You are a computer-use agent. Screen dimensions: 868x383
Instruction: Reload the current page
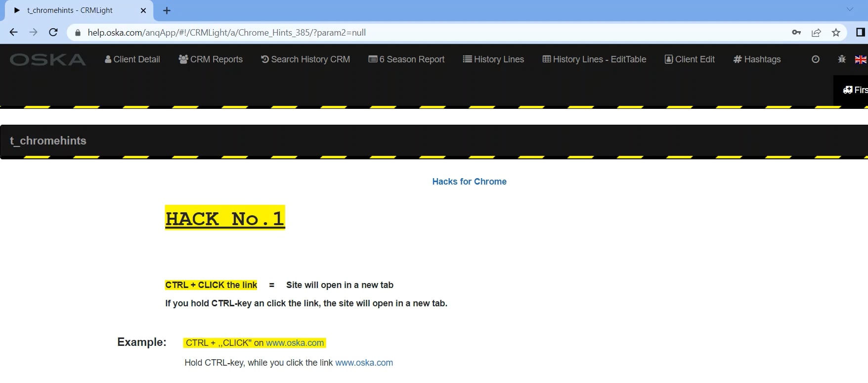coord(53,32)
